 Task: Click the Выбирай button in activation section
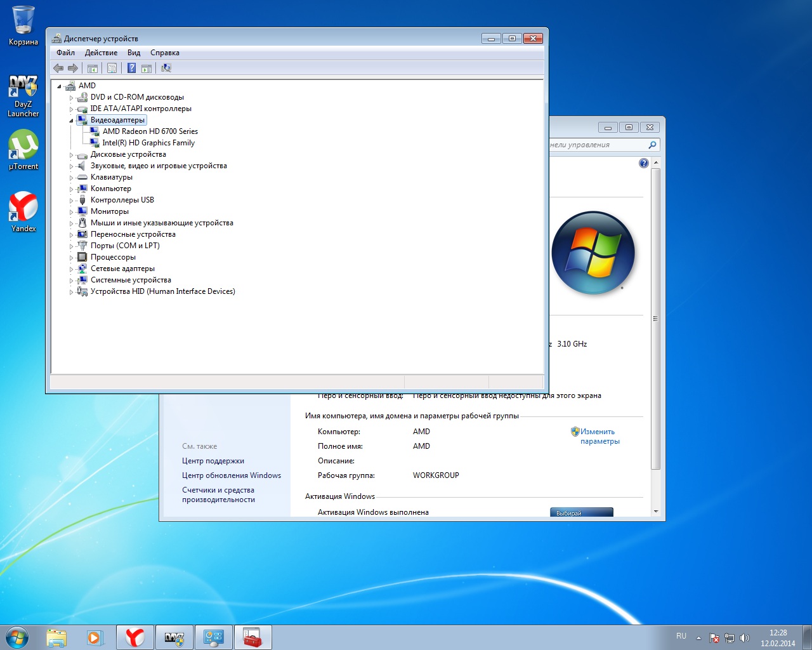[x=582, y=512]
